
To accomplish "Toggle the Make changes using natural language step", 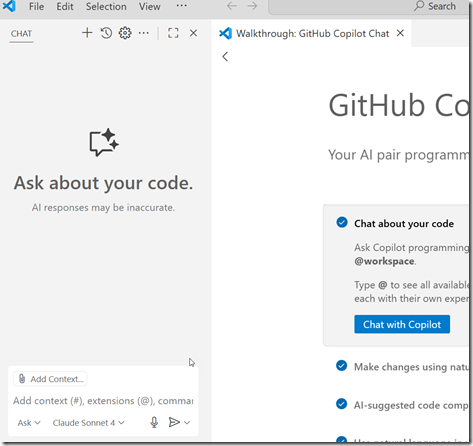I will (342, 366).
